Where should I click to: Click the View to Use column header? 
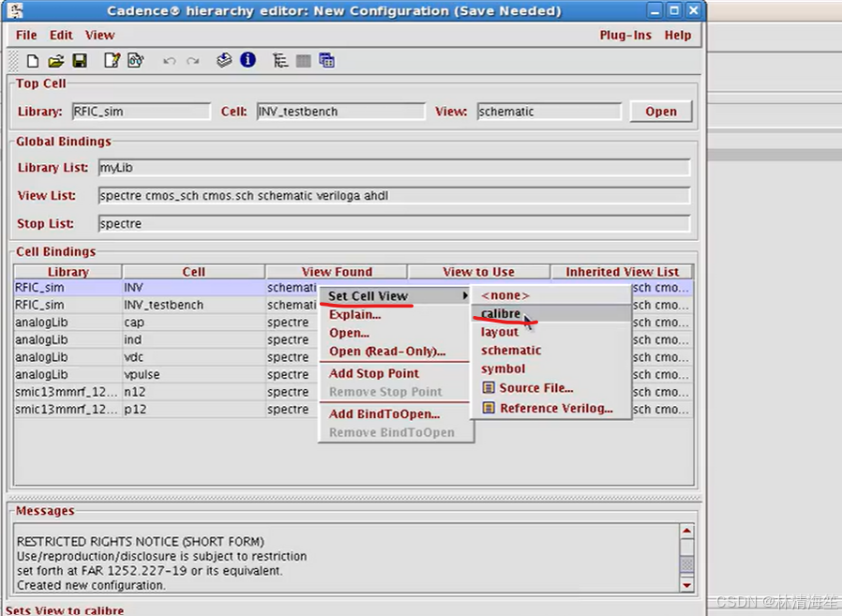[479, 272]
